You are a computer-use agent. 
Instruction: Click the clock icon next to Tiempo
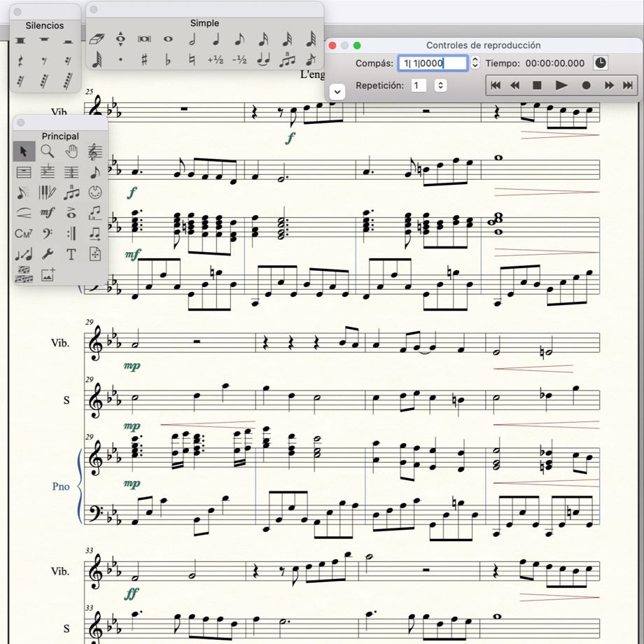pyautogui.click(x=600, y=63)
